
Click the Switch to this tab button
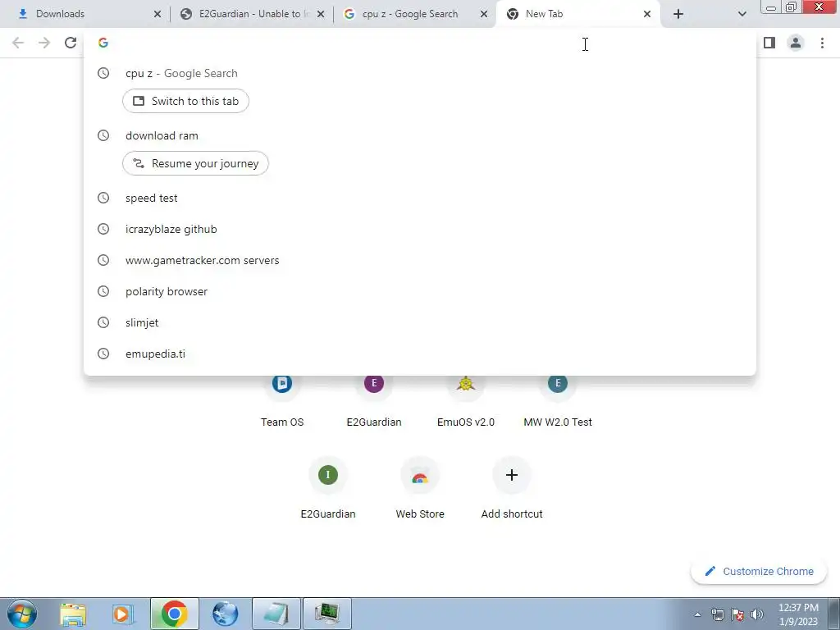click(186, 101)
